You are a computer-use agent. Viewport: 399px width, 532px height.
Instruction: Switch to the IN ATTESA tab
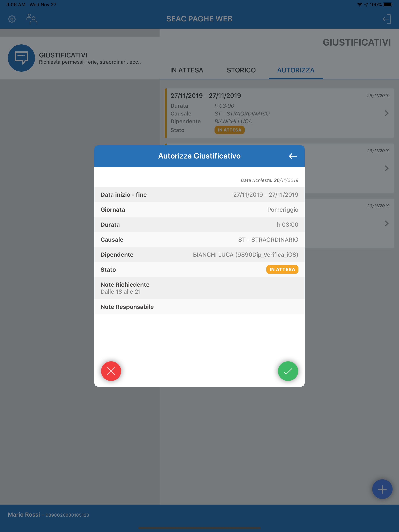click(x=186, y=70)
